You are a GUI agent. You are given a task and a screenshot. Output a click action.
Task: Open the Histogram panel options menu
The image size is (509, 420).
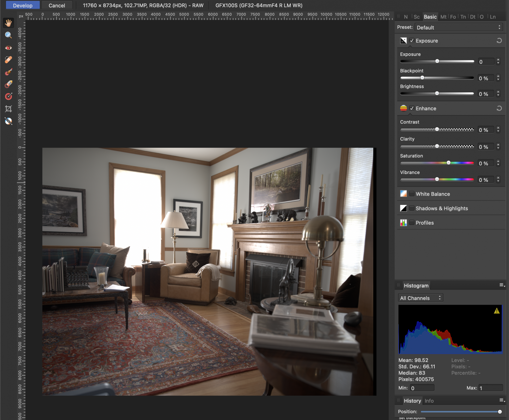pyautogui.click(x=502, y=285)
